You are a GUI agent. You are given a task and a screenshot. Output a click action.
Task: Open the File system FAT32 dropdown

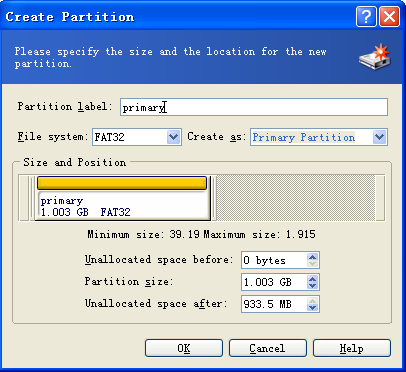coord(173,137)
